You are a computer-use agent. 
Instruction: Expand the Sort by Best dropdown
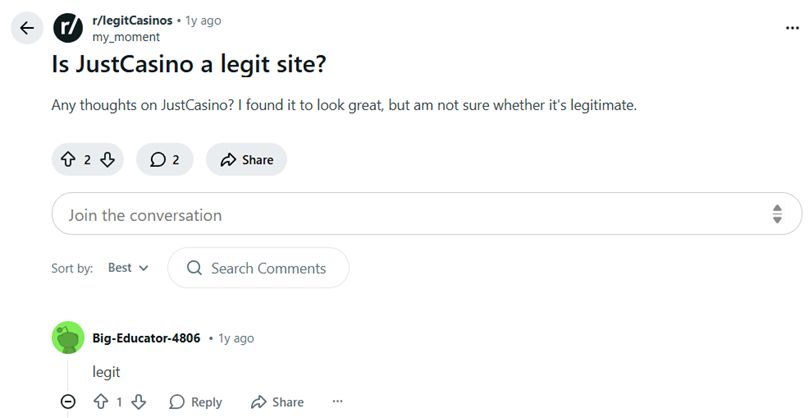(128, 268)
